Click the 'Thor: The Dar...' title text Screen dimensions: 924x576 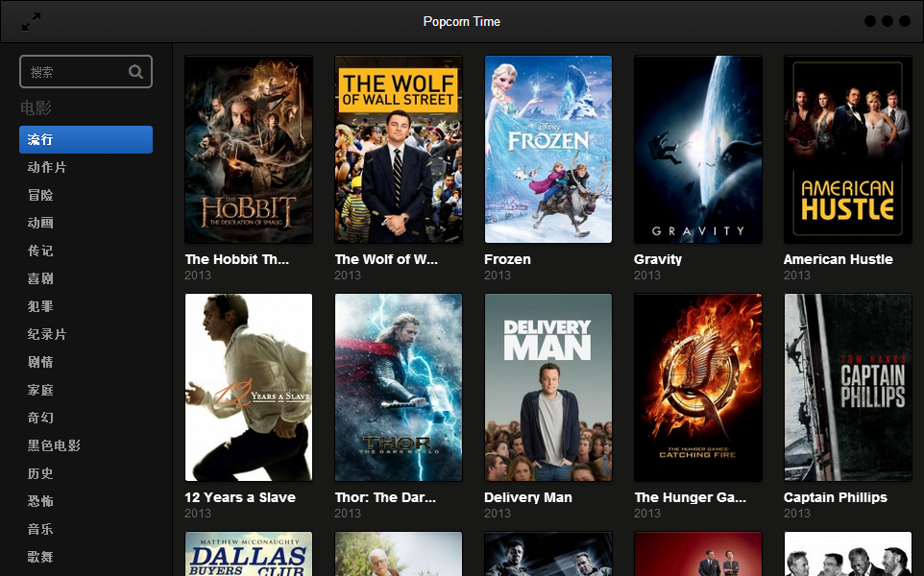pos(385,497)
